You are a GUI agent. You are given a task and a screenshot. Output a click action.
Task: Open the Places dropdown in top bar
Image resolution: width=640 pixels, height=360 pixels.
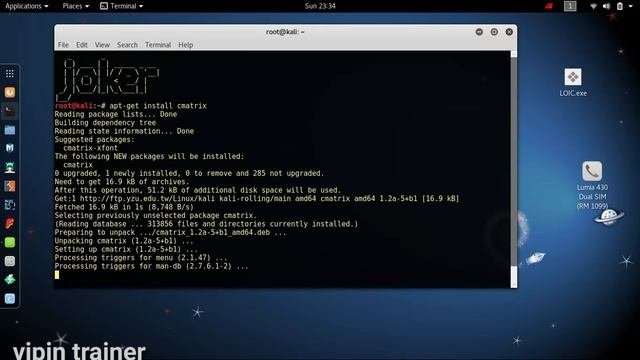(x=76, y=6)
